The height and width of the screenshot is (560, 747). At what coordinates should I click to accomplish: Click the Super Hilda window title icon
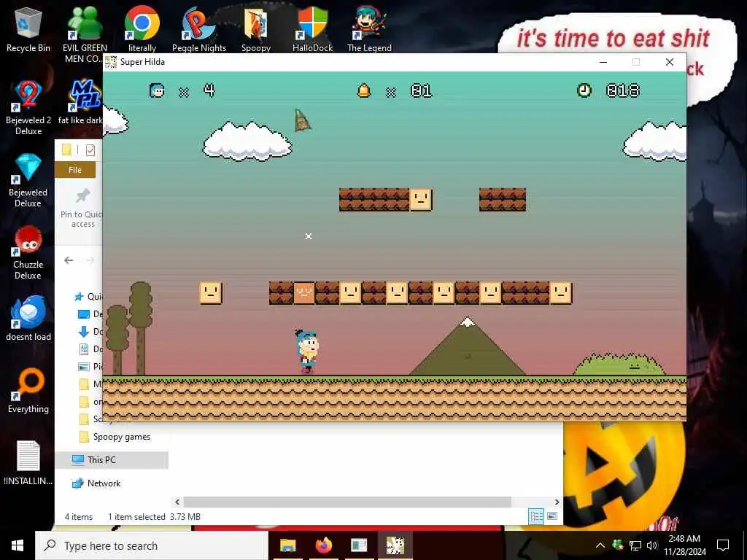pyautogui.click(x=111, y=62)
